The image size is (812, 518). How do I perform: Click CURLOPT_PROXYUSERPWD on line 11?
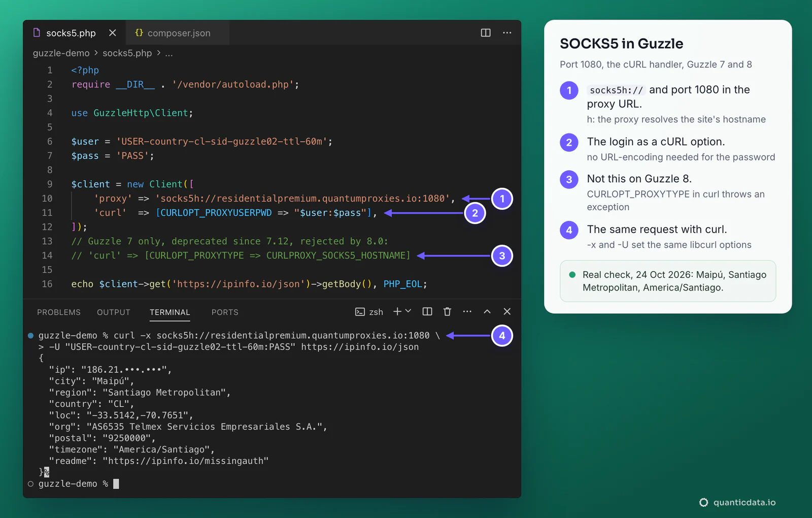(216, 213)
